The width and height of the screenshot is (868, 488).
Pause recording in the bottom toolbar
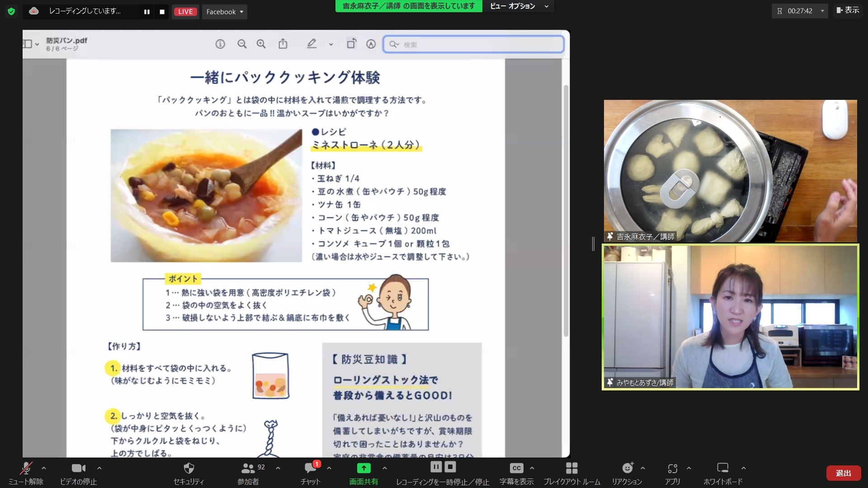436,467
